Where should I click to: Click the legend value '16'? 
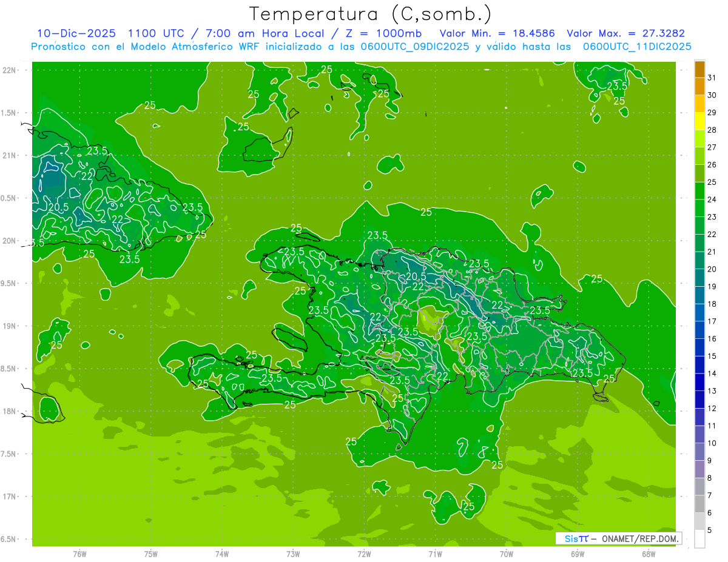pyautogui.click(x=712, y=339)
